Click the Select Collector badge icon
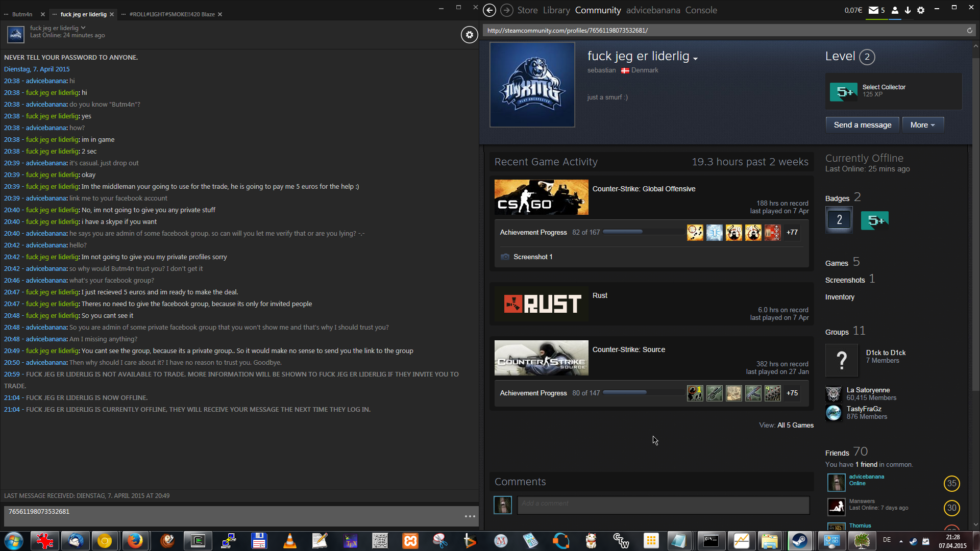Image resolution: width=980 pixels, height=551 pixels. pos(843,91)
